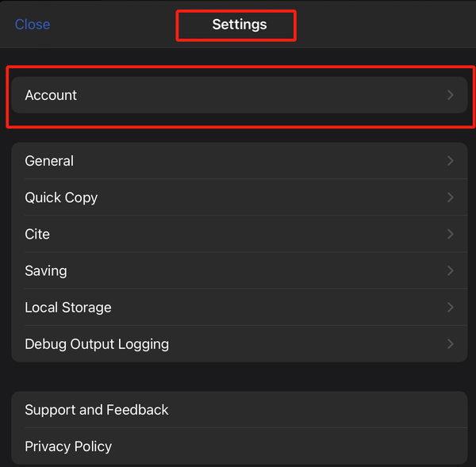Open Saving settings
Image resolution: width=476 pixels, height=467 pixels.
pos(240,270)
